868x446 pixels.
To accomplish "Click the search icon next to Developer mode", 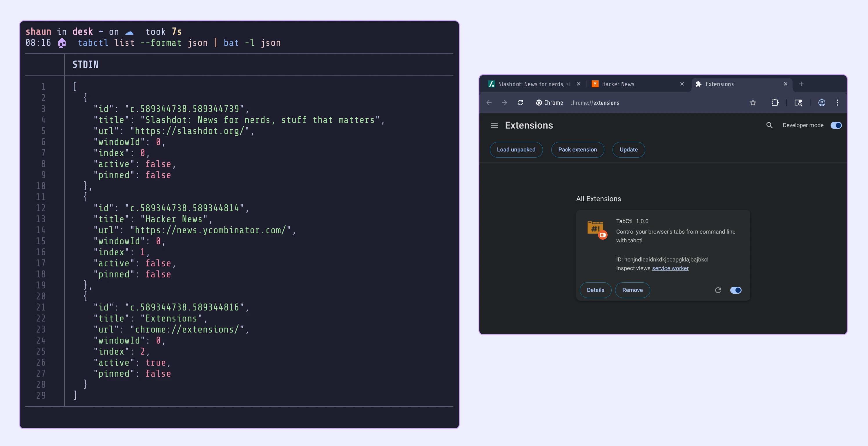I will pyautogui.click(x=770, y=125).
